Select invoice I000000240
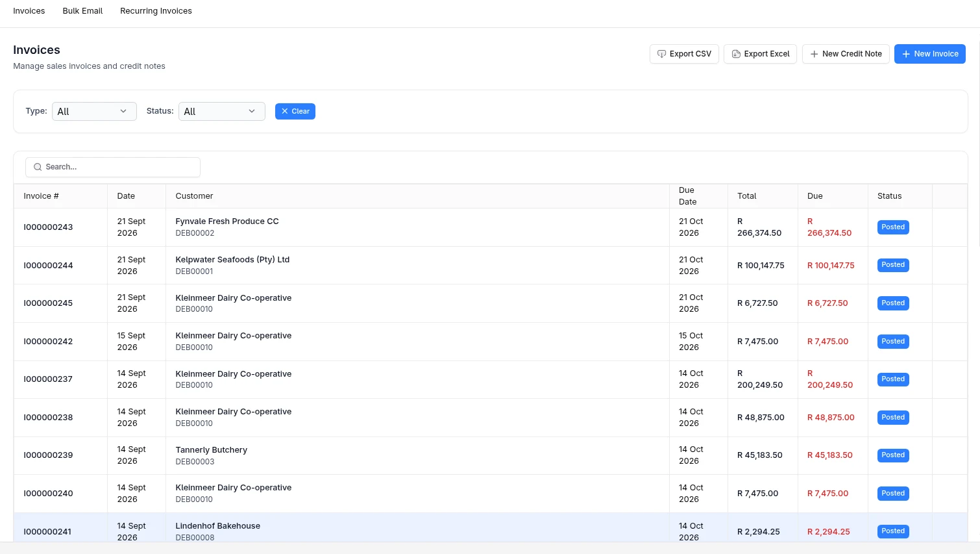980x554 pixels. pyautogui.click(x=48, y=494)
